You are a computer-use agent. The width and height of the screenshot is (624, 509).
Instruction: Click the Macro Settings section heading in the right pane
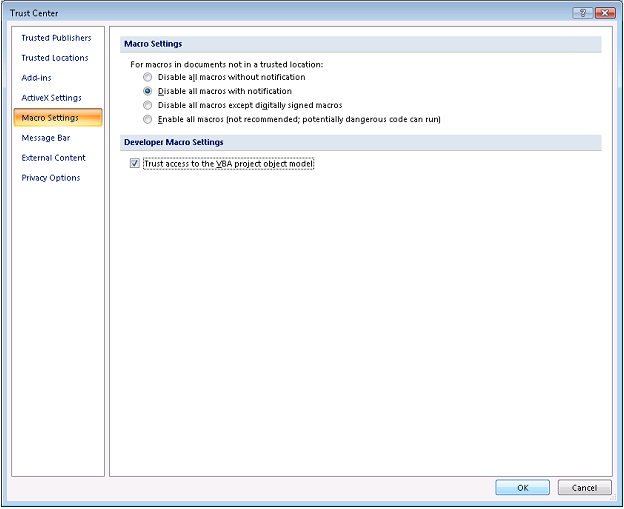pyautogui.click(x=153, y=44)
